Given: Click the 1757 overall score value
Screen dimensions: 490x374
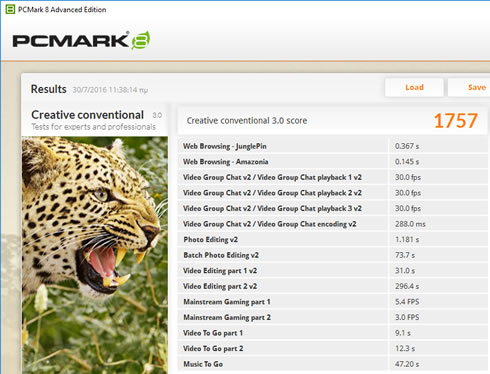Looking at the screenshot, I should (x=456, y=121).
